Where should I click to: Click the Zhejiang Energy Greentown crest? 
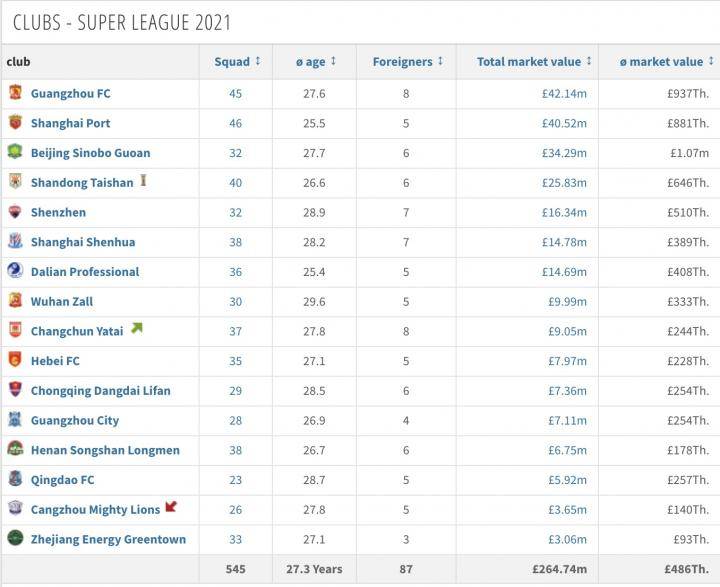[x=15, y=538]
